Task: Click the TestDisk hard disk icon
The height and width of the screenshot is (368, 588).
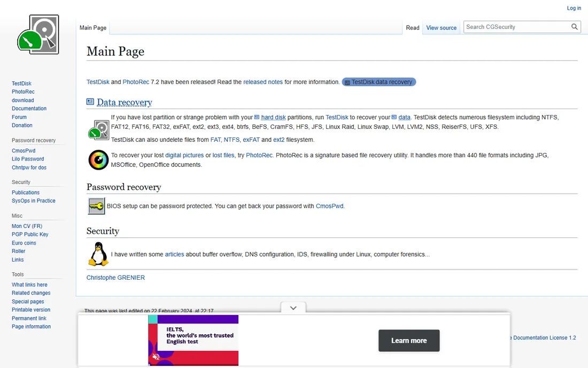Action: pos(99,130)
